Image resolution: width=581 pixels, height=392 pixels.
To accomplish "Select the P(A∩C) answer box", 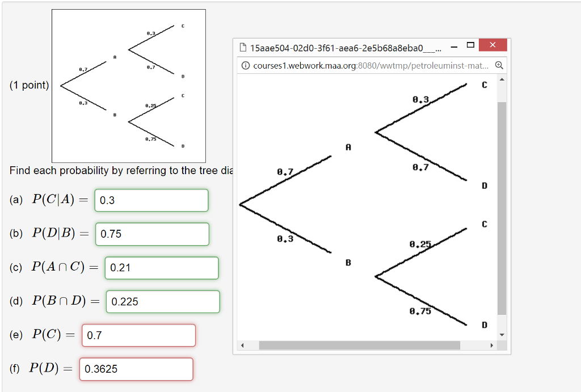I will [161, 268].
